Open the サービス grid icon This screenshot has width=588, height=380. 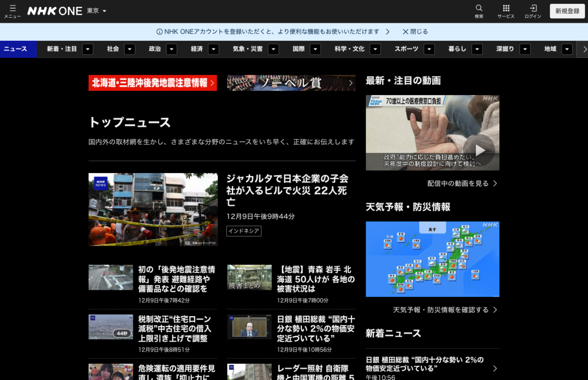506,10
